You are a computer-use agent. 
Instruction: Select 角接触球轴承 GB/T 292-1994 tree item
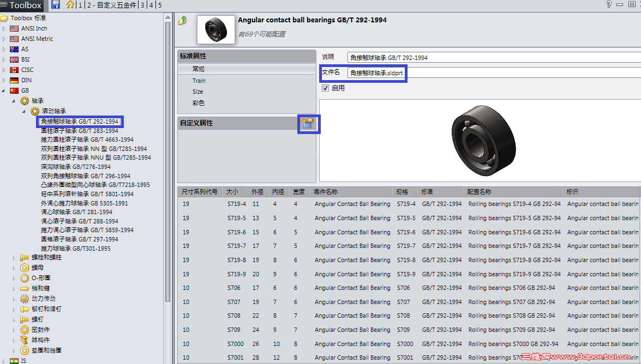[79, 122]
